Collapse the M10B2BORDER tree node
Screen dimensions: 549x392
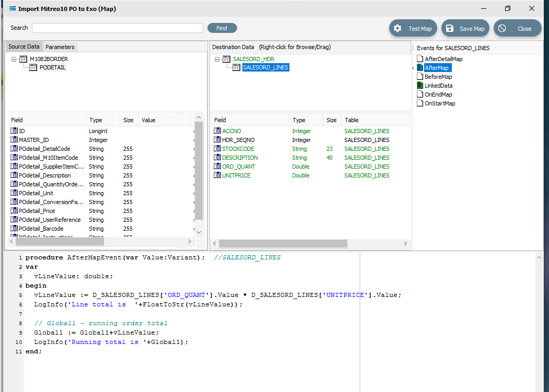[14, 59]
